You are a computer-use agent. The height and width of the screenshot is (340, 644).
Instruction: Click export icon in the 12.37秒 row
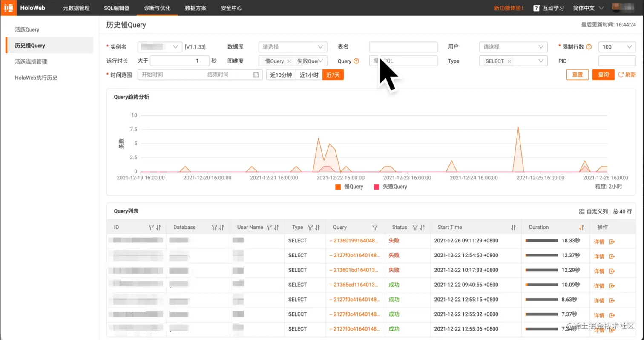pos(612,256)
